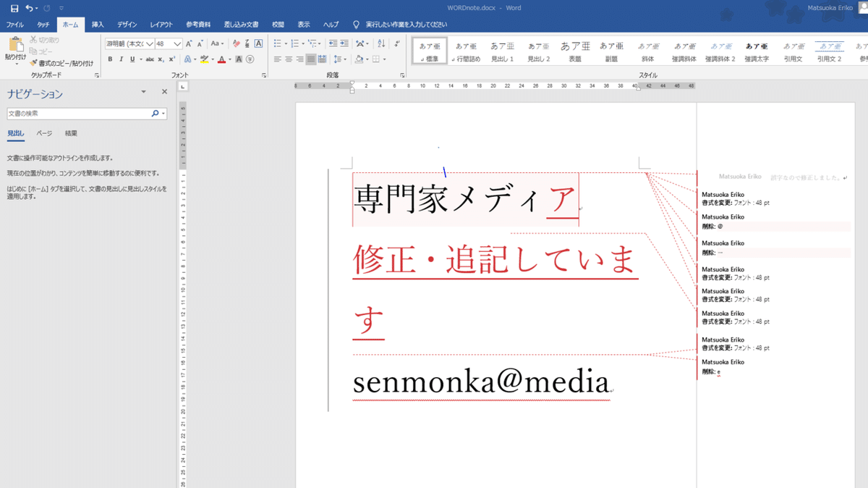Toggle italic formatting

121,59
